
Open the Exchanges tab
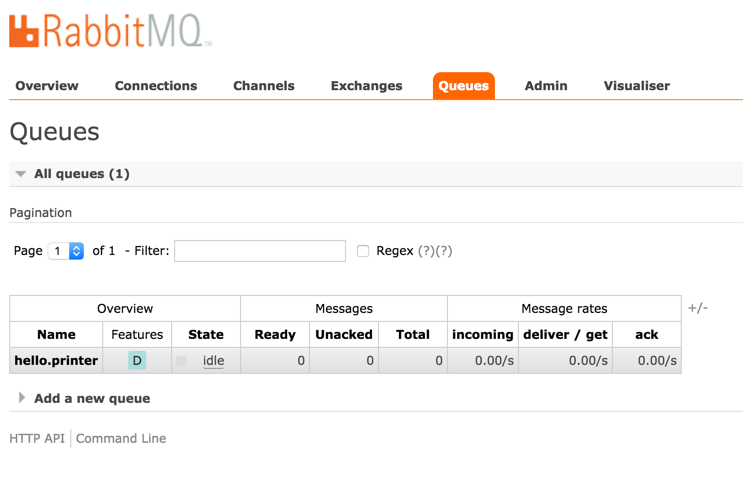pos(366,86)
